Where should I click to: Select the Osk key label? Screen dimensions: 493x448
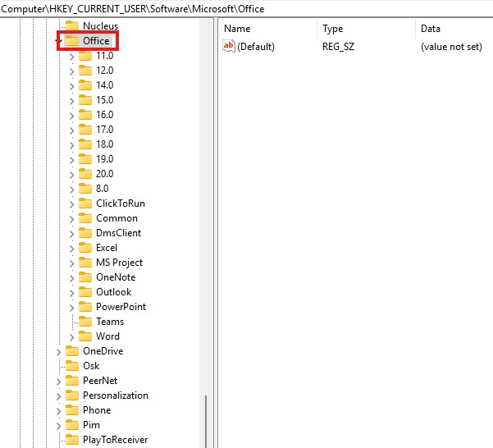pos(91,366)
